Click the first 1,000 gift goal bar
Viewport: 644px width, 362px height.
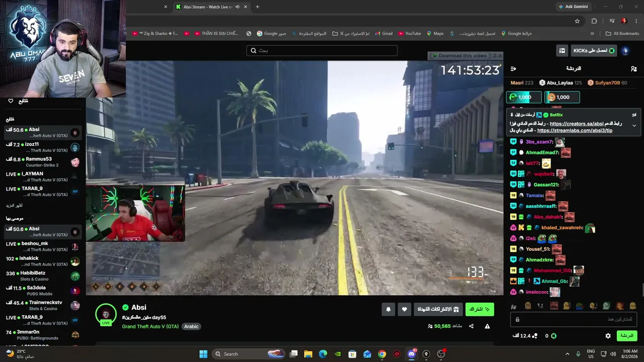click(524, 97)
